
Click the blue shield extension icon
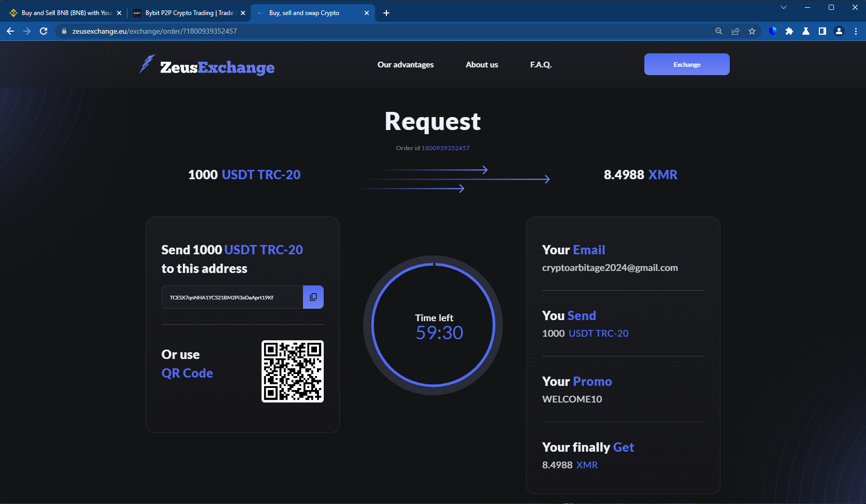tap(773, 31)
